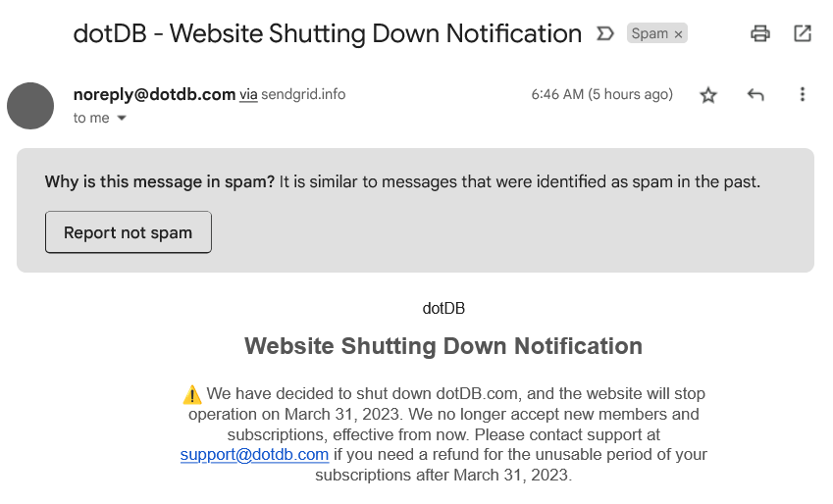Screen dimensions: 833x504
Task: Click the "Why is this message in spam?" text
Action: [x=159, y=181]
